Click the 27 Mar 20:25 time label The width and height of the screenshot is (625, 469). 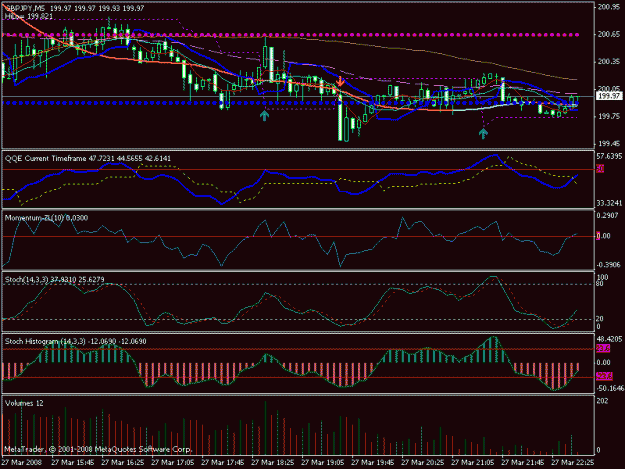pos(423,462)
